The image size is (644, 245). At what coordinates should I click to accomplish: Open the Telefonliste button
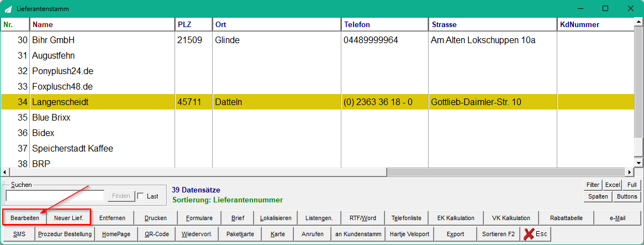(406, 218)
